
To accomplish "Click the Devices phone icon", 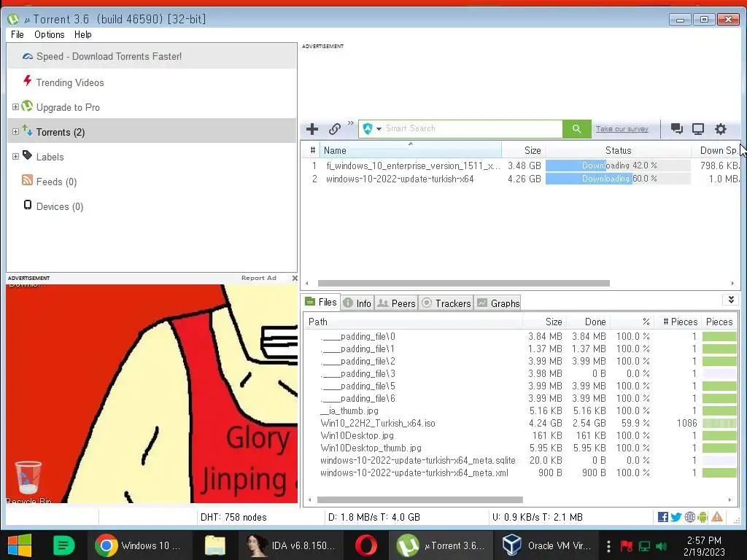I will point(28,205).
